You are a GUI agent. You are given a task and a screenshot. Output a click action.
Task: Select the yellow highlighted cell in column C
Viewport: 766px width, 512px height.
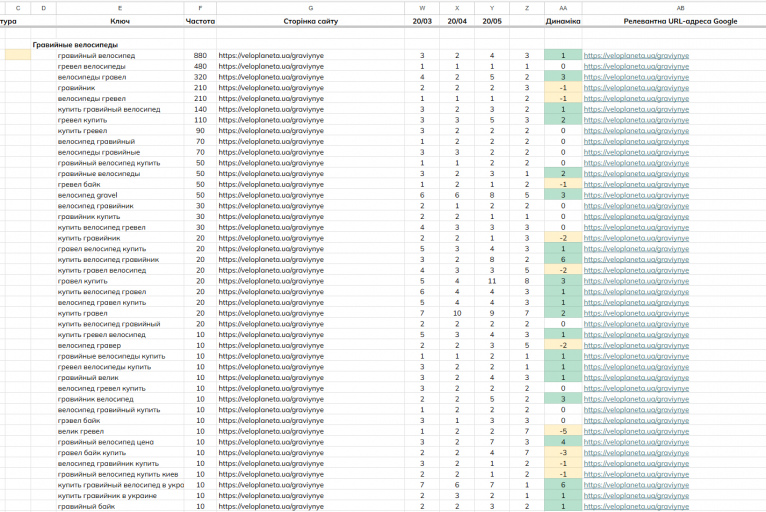[x=18, y=55]
